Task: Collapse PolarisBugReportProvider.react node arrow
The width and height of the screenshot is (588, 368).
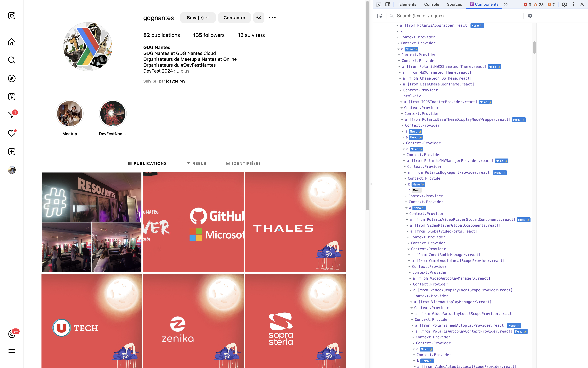Action: click(x=405, y=173)
